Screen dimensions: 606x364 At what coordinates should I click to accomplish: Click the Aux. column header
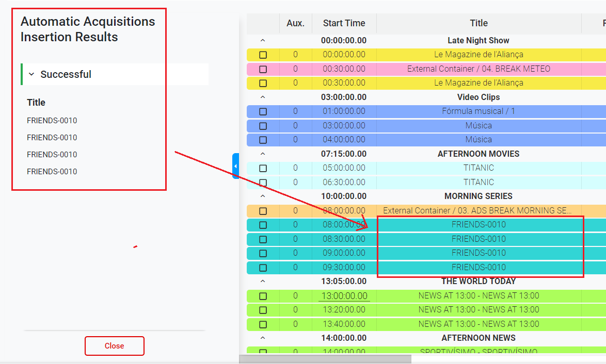point(295,23)
